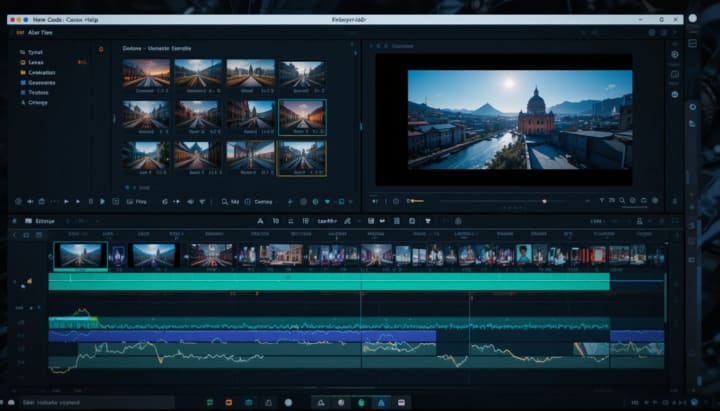Click the snapshot camera icon under the preview
Screen dimensions: 720x411
[396, 201]
